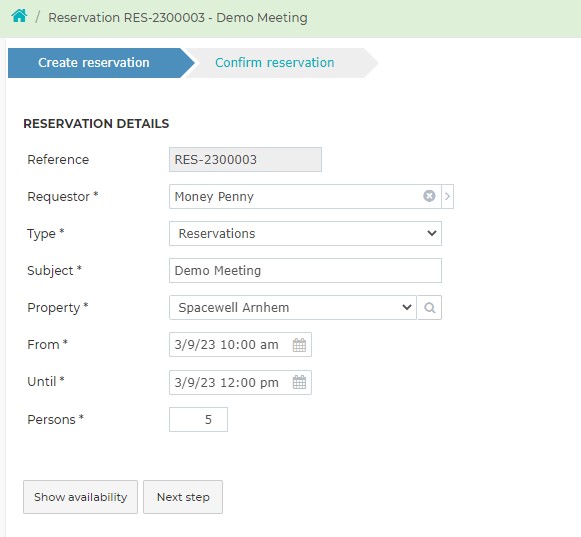Click the Type label

46,233
